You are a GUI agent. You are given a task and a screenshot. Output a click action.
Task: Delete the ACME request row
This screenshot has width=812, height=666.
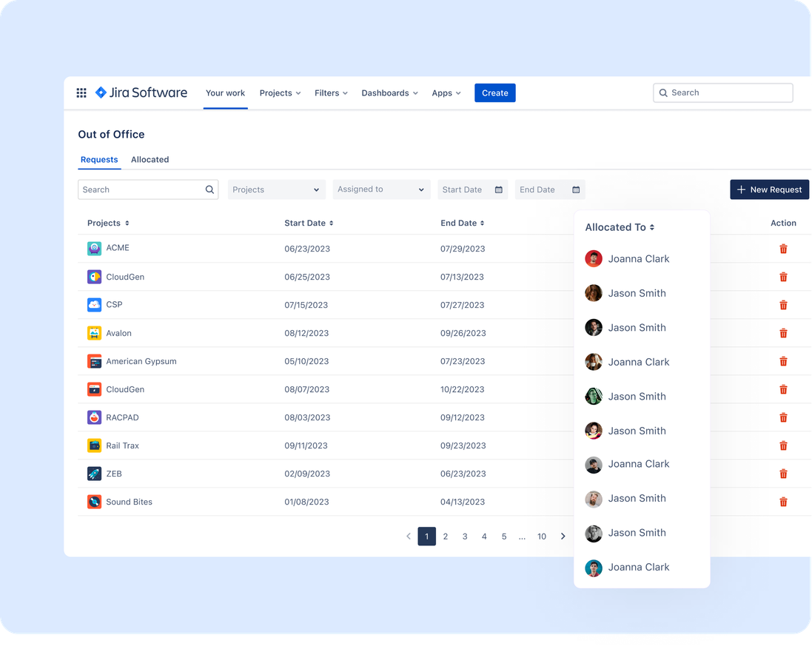pyautogui.click(x=784, y=249)
